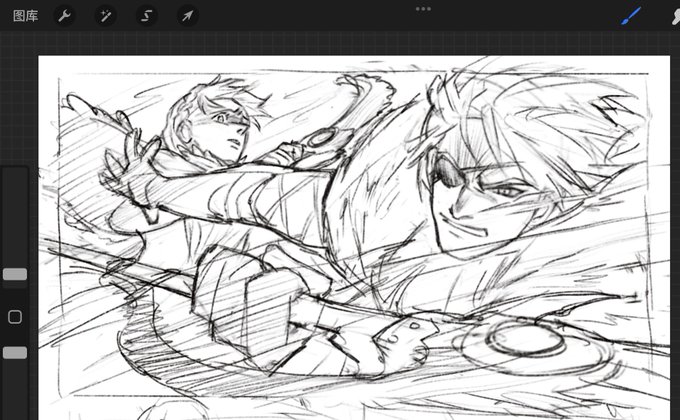Viewport: 680px width, 420px height.
Task: Select the blue Brush tool
Action: click(631, 16)
